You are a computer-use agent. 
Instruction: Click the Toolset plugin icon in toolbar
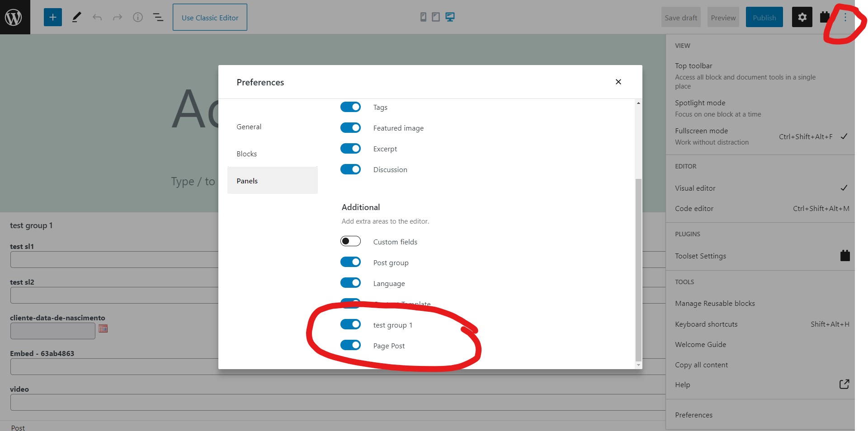[x=825, y=17]
